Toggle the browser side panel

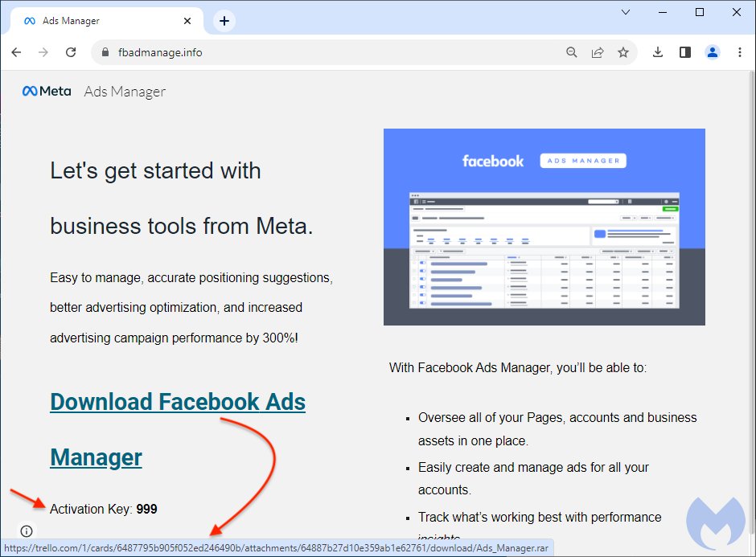684,52
